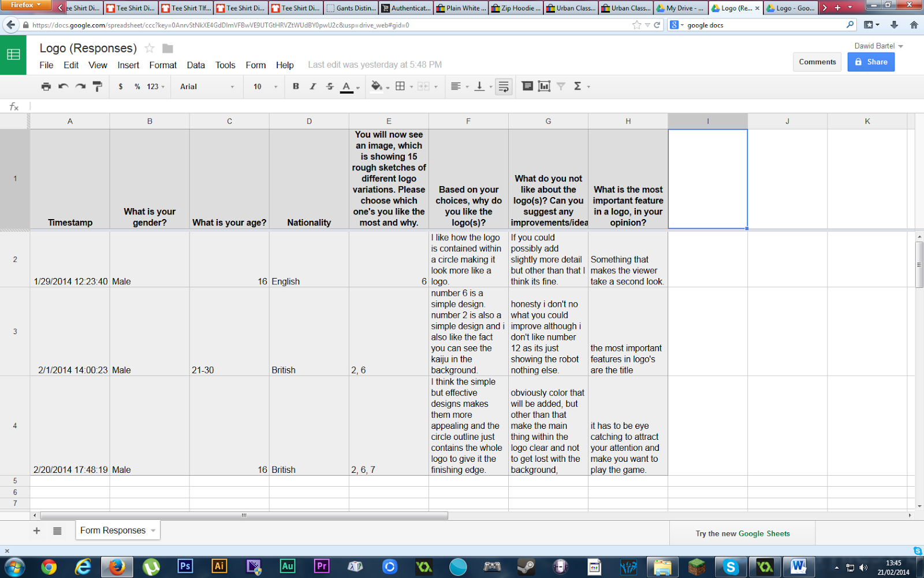Toggle italic formatting
Viewport: 924px width, 578px height.
click(313, 86)
